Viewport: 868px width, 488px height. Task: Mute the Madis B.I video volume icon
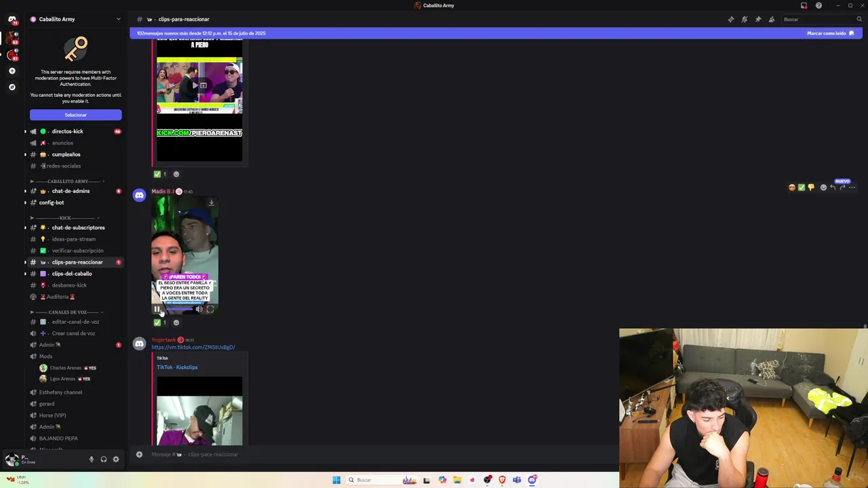coord(199,309)
